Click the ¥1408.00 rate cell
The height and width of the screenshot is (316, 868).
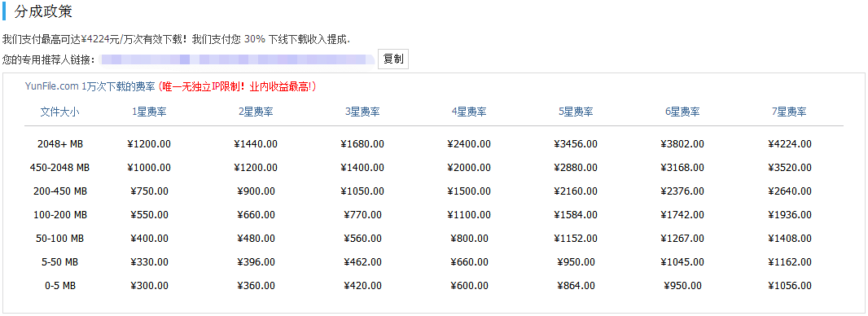[x=789, y=239]
